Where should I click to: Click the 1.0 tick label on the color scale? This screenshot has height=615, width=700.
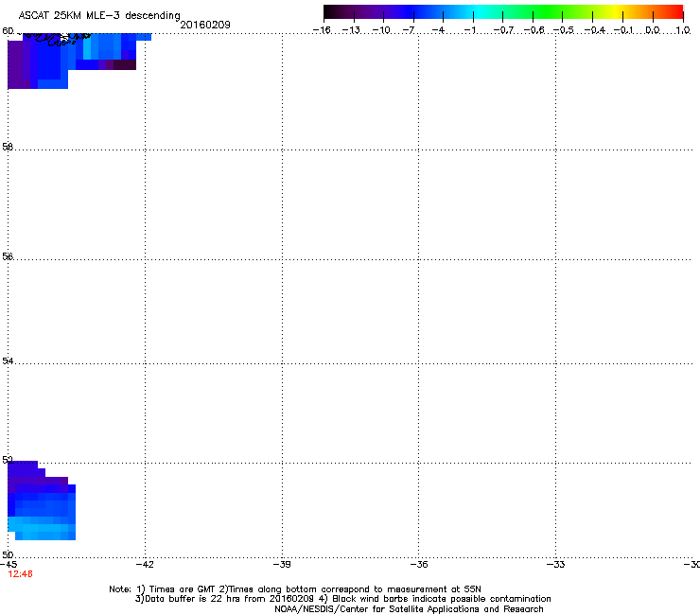pyautogui.click(x=683, y=30)
